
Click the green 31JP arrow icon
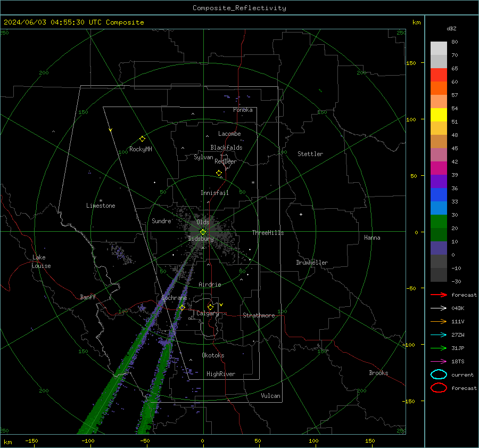(x=439, y=348)
